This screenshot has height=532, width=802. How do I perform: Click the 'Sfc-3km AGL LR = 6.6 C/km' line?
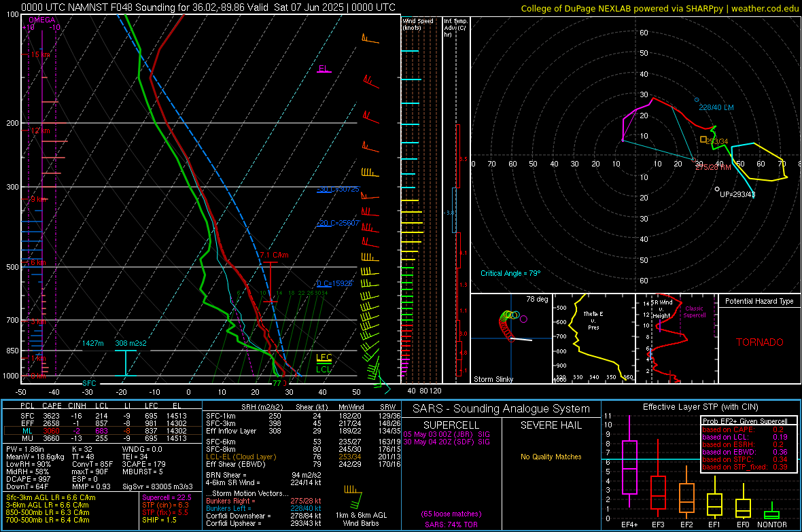51,497
